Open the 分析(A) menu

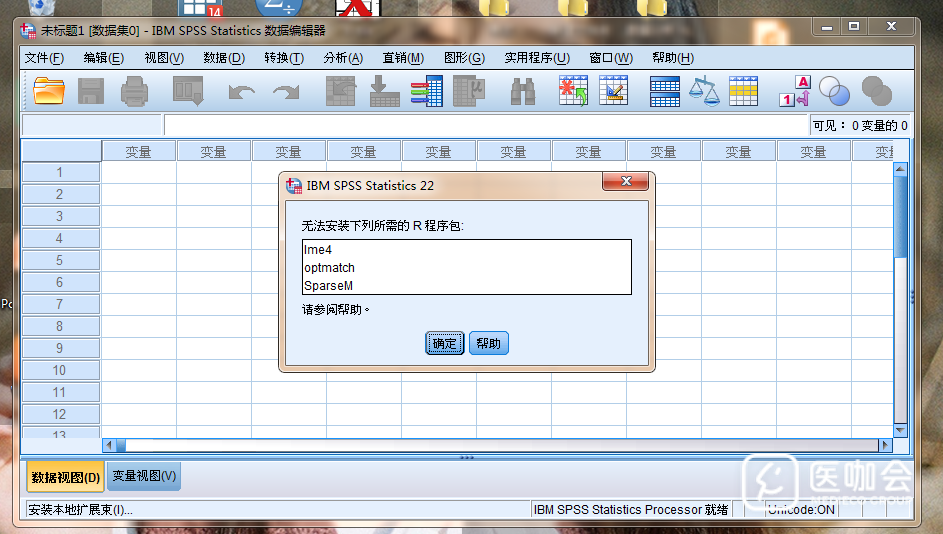pos(343,58)
